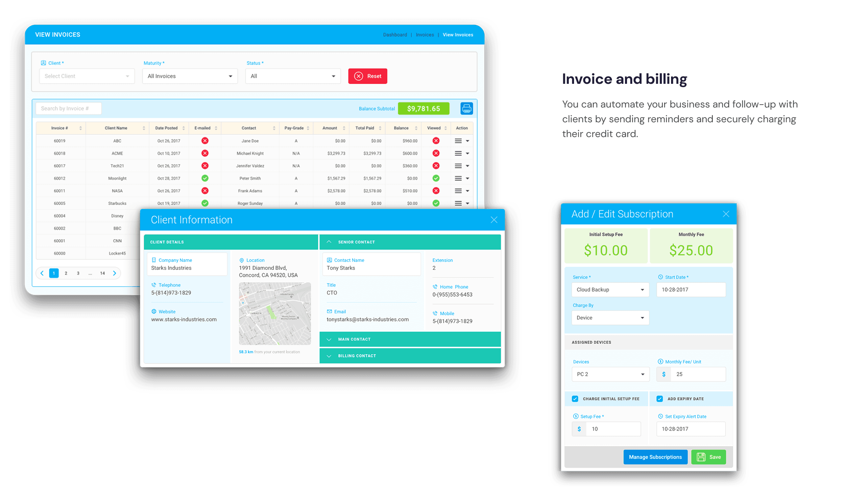The image size is (868, 495).
Task: Save the subscription with green Save button
Action: [x=709, y=457]
